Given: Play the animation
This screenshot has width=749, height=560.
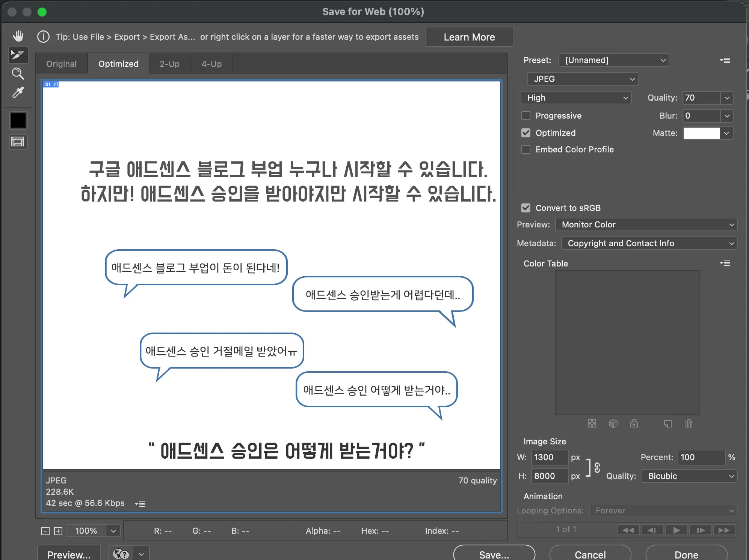Looking at the screenshot, I should [x=677, y=530].
